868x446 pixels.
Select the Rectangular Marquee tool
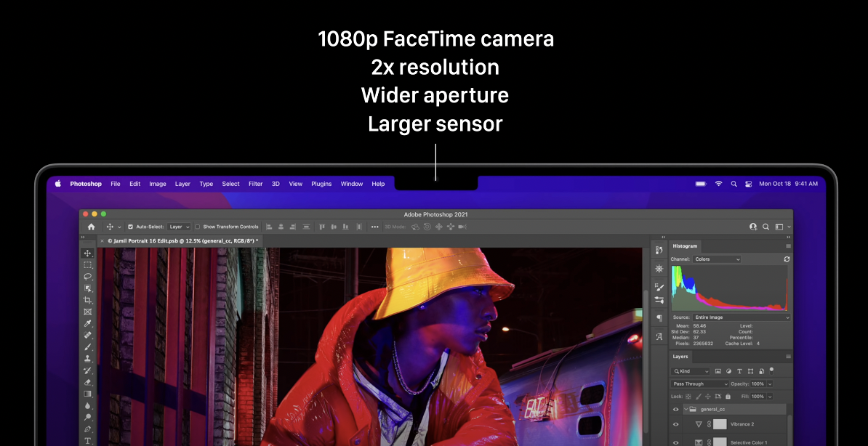pyautogui.click(x=87, y=265)
